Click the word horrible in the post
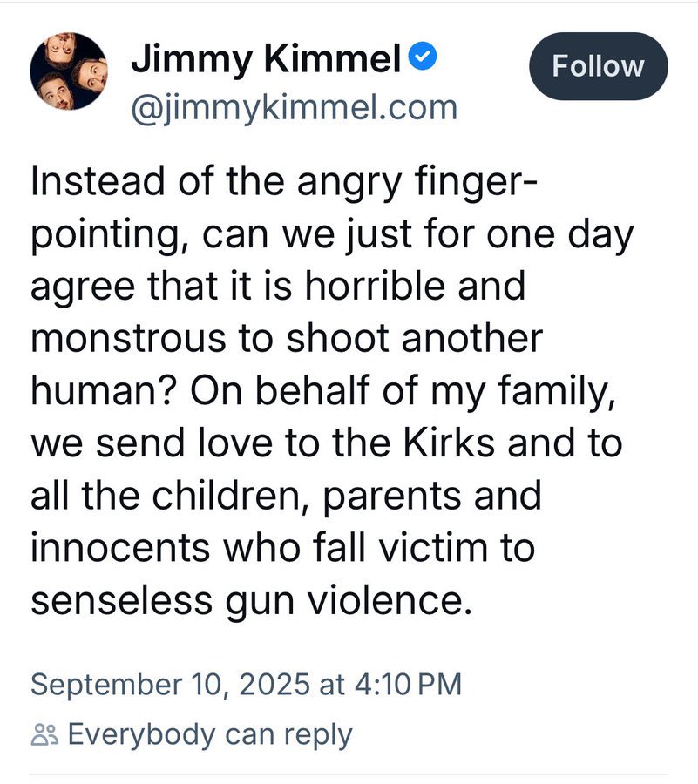 (x=375, y=286)
